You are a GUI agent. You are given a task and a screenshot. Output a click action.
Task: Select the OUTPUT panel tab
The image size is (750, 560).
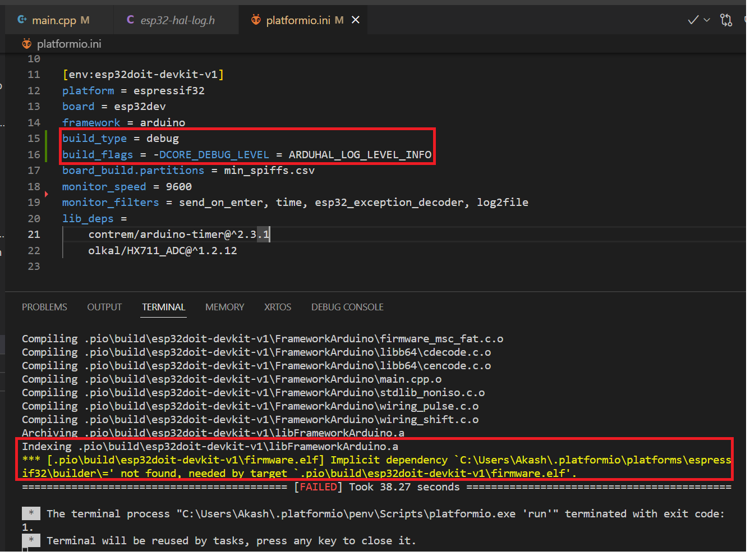pyautogui.click(x=104, y=307)
